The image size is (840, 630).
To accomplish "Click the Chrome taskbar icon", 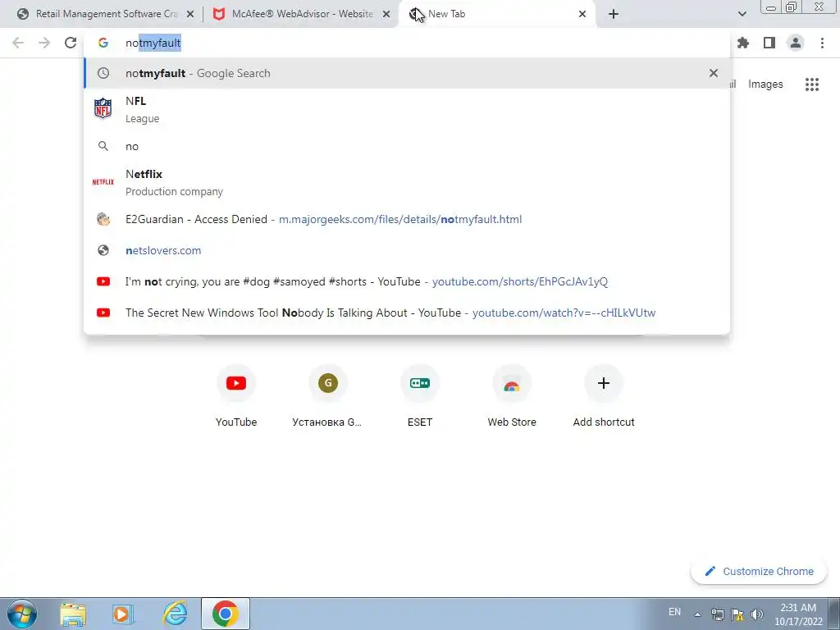I will pyautogui.click(x=225, y=614).
